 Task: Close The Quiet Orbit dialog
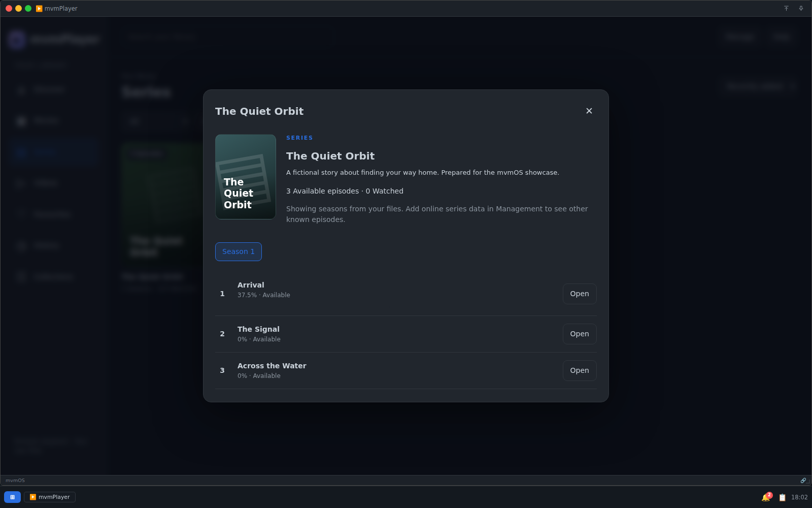[589, 111]
